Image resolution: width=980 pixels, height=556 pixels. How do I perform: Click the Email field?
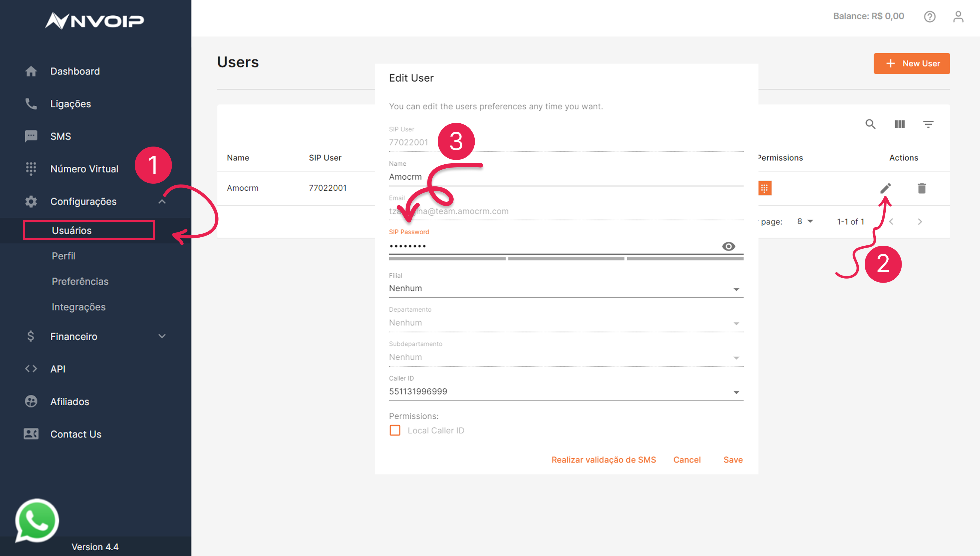pyautogui.click(x=566, y=211)
